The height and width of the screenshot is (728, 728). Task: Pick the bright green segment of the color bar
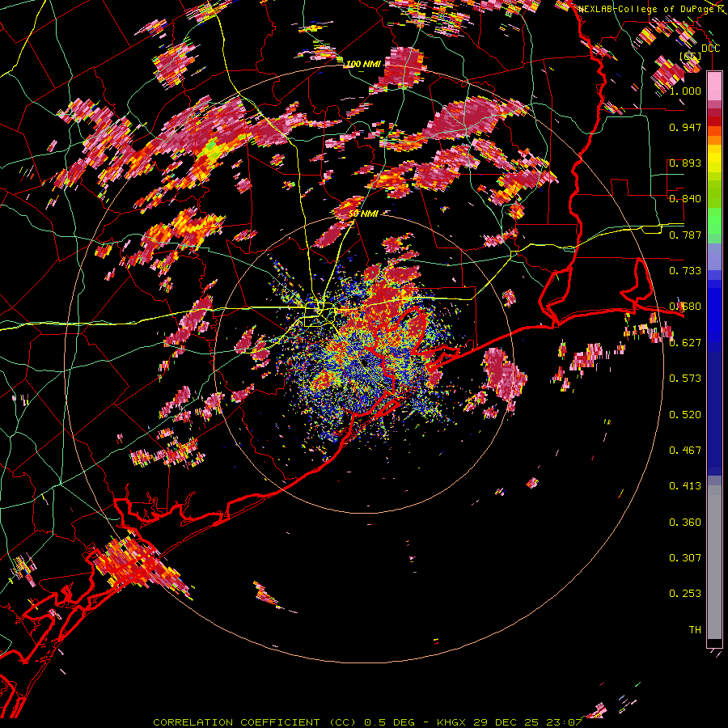coord(714,221)
